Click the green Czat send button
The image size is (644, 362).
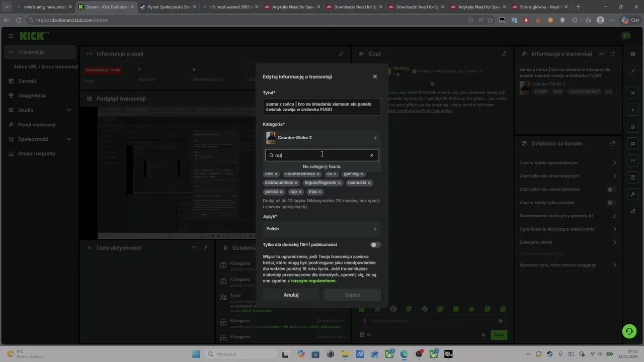[499, 335]
